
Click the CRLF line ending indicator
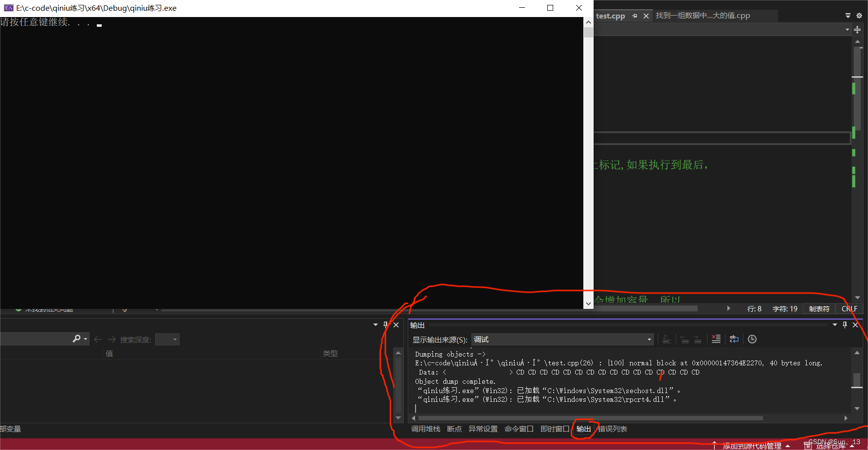850,308
